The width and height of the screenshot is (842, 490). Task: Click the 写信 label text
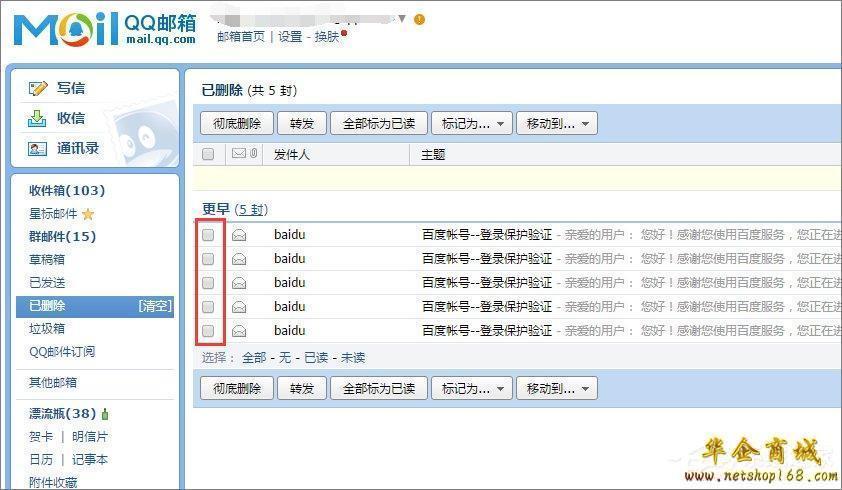[71, 88]
